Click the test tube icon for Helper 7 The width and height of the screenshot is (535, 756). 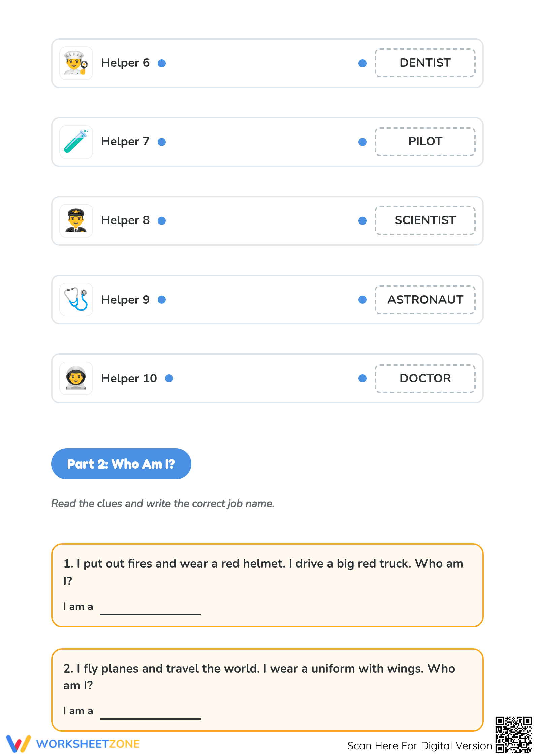click(76, 142)
